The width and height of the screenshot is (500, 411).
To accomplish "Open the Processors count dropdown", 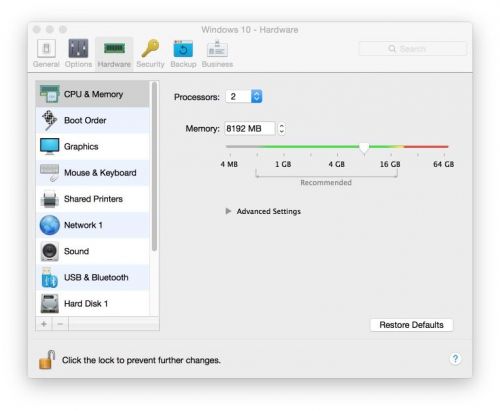I will [244, 97].
